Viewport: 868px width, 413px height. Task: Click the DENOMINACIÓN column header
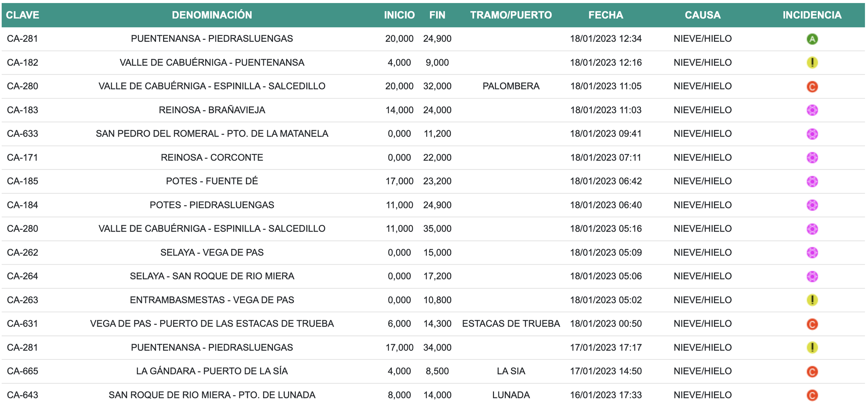click(x=212, y=15)
